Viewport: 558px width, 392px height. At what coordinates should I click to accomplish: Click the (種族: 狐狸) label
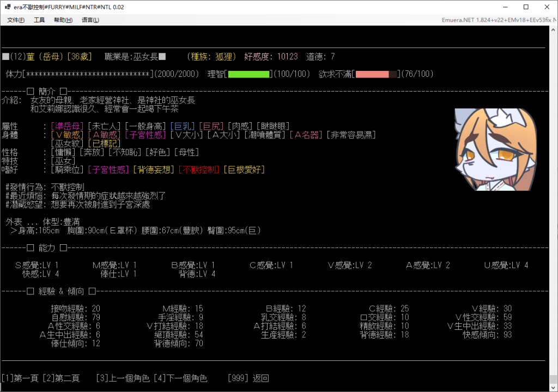211,57
